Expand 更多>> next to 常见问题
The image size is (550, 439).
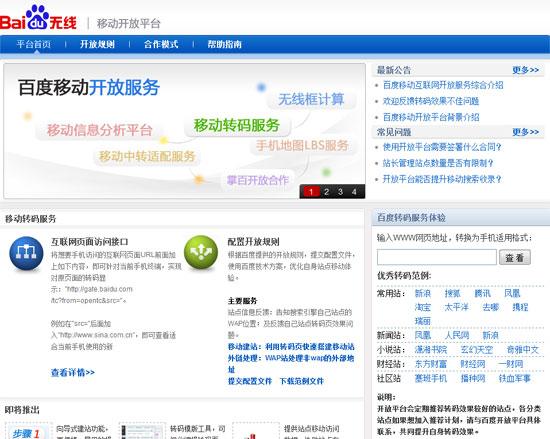pos(525,132)
